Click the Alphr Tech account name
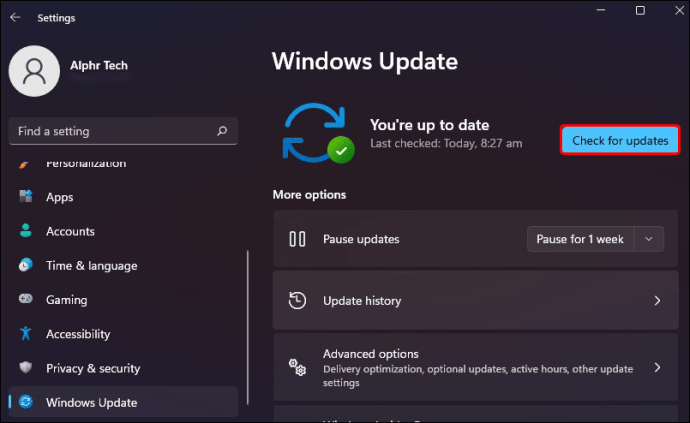The image size is (690, 423). 99,66
